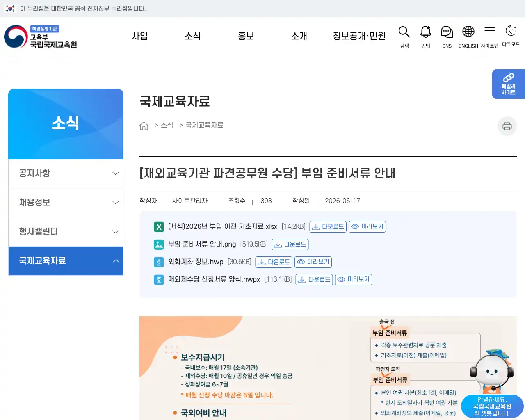Click the 국제교육자료 breadcrumb link
525x420 pixels.
204,125
